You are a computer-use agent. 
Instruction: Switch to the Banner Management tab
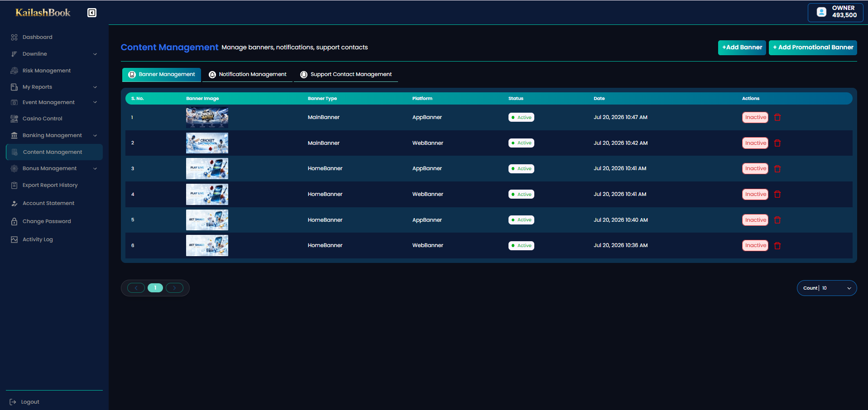pos(162,75)
